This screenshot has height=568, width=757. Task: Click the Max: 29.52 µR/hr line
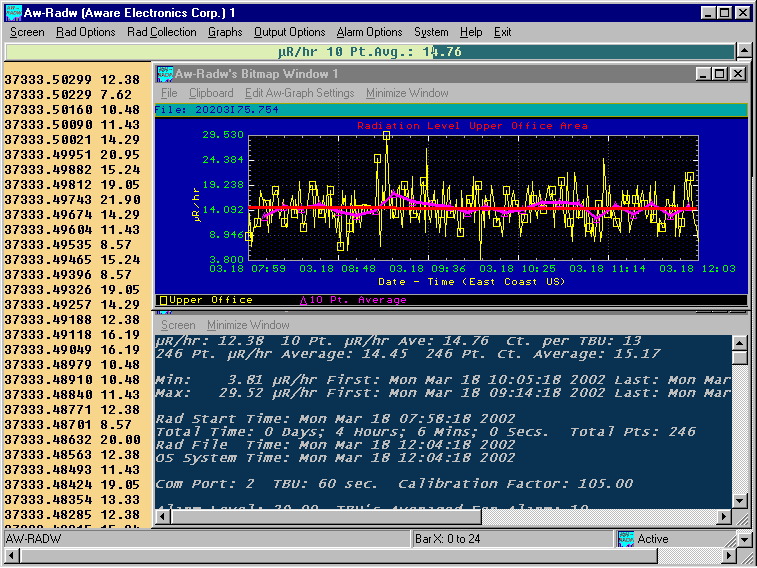pos(443,393)
